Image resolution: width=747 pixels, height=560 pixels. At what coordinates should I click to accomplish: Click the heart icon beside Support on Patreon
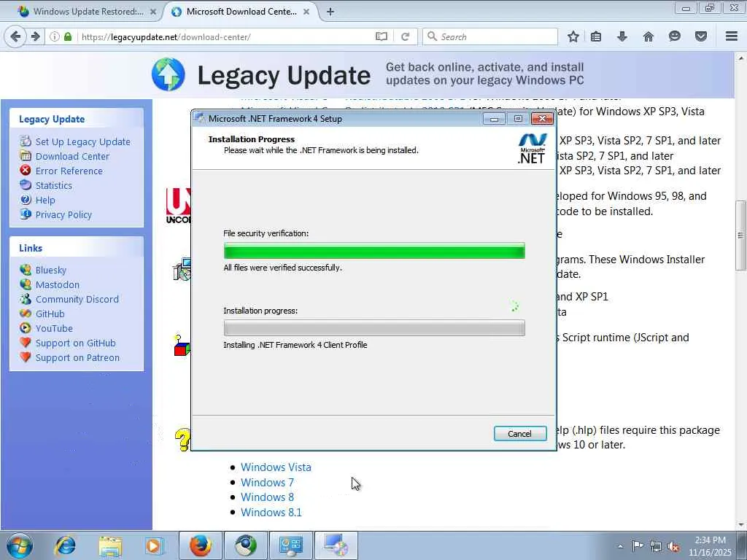[x=26, y=357]
